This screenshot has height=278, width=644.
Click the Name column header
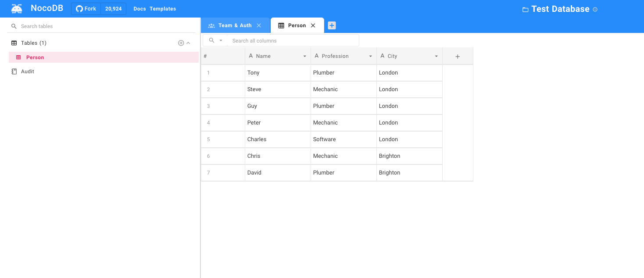point(278,56)
